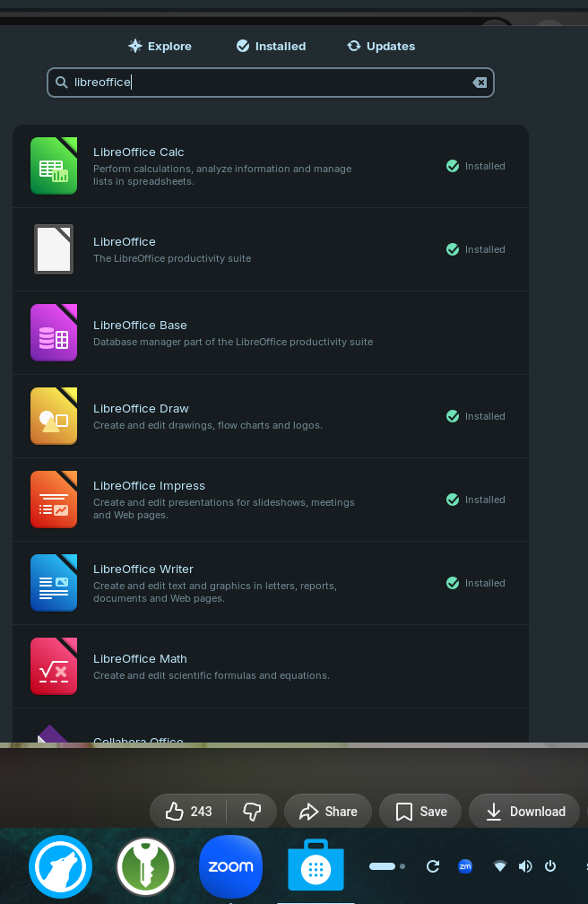The width and height of the screenshot is (588, 904).
Task: Click the Collabora Office partial row
Action: point(271,726)
